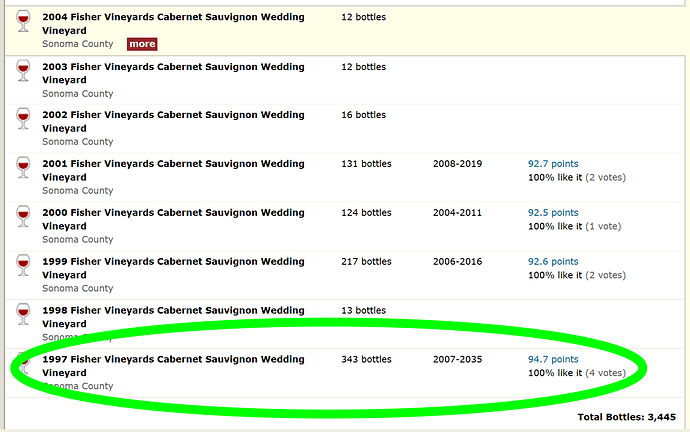The width and height of the screenshot is (690, 432).
Task: Open the 1999 Fisher Vineyards Cabernet Sauvignon entry
Action: 173,268
